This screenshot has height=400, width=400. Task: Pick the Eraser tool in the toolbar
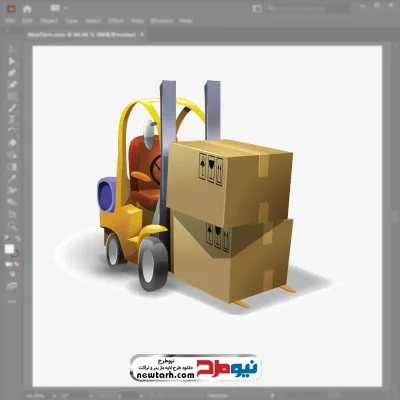point(12,143)
